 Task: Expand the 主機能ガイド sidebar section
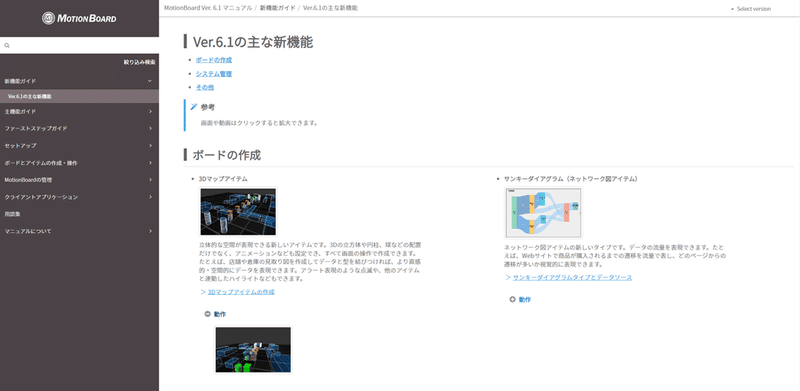coord(79,111)
